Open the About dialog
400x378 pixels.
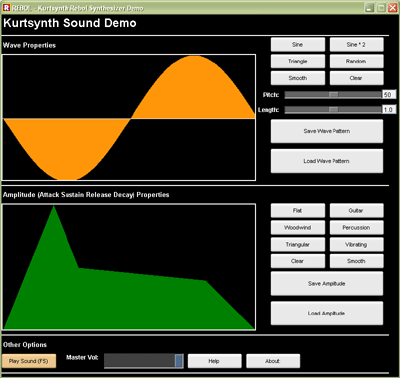coord(273,361)
